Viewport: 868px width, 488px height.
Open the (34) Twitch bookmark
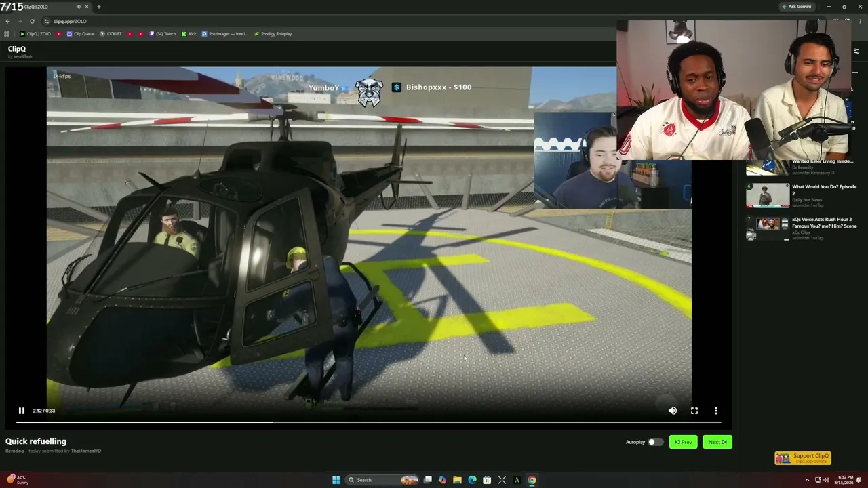[163, 34]
